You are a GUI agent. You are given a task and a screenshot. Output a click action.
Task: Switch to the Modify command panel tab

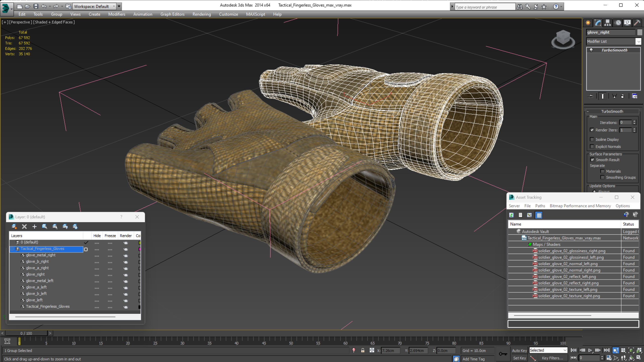click(x=598, y=23)
